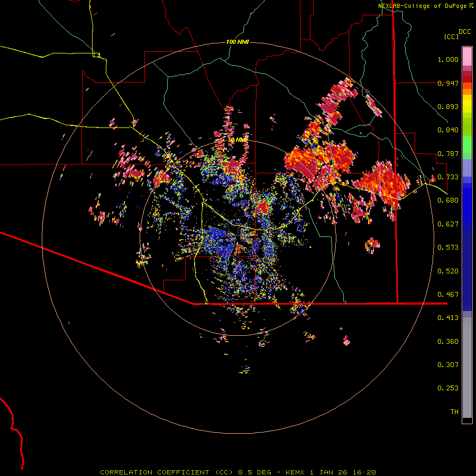
Task: Click the 0.680 scale value
Action: click(448, 200)
